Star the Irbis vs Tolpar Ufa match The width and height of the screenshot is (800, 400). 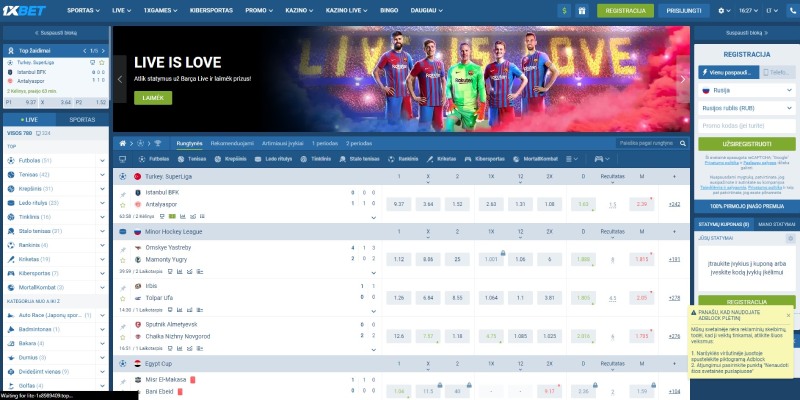(122, 298)
